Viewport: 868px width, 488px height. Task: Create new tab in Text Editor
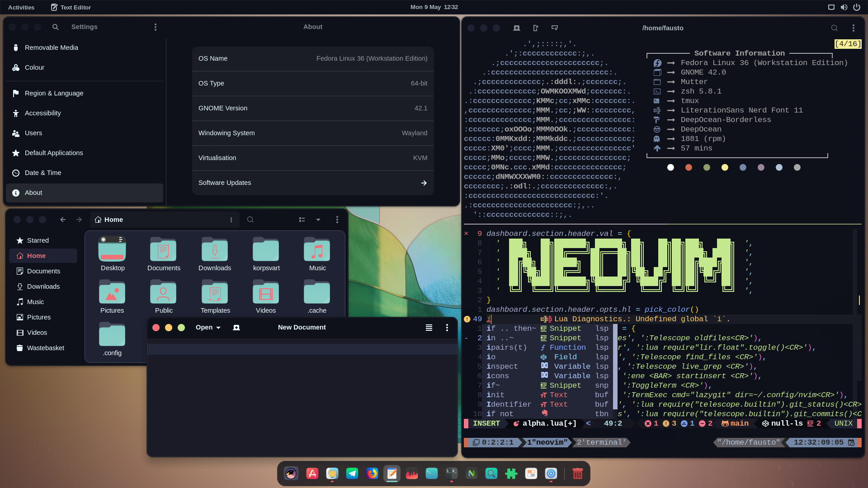point(236,328)
